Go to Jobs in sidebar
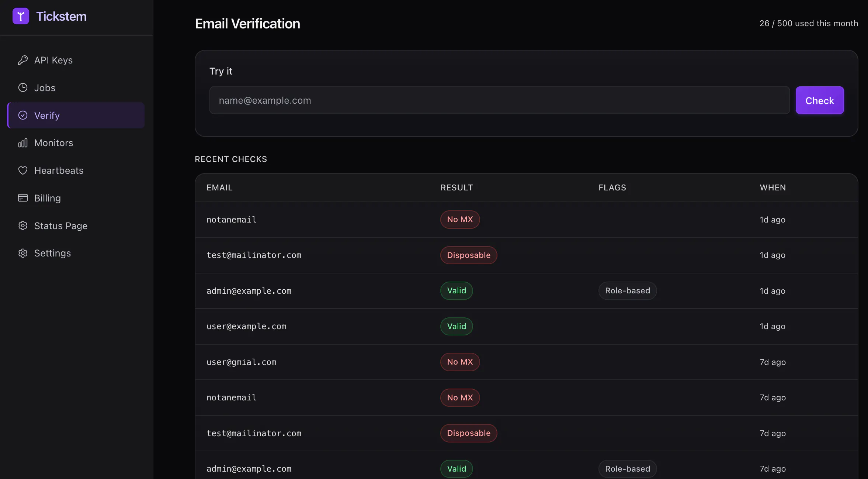The height and width of the screenshot is (479, 868). 76,88
